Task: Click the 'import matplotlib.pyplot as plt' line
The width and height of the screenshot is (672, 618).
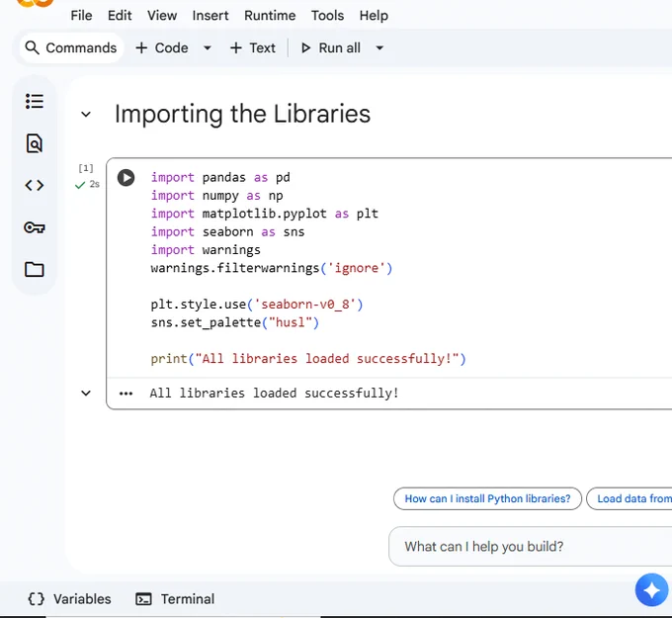Action: [265, 214]
